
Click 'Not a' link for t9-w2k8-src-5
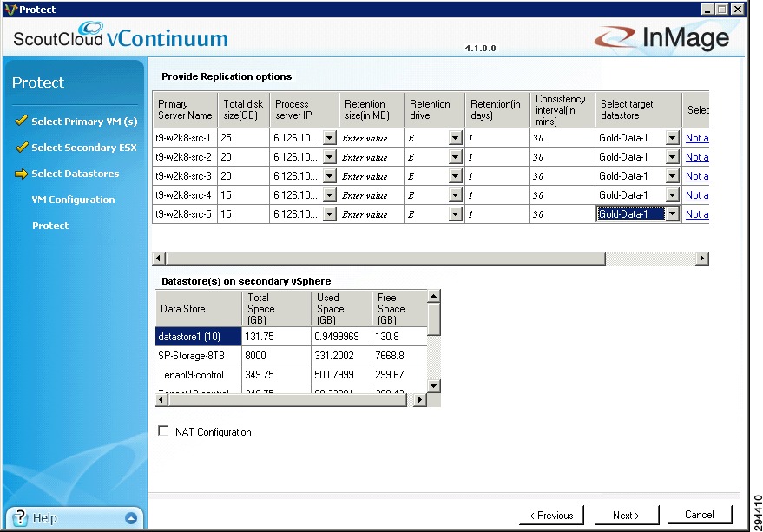(697, 214)
